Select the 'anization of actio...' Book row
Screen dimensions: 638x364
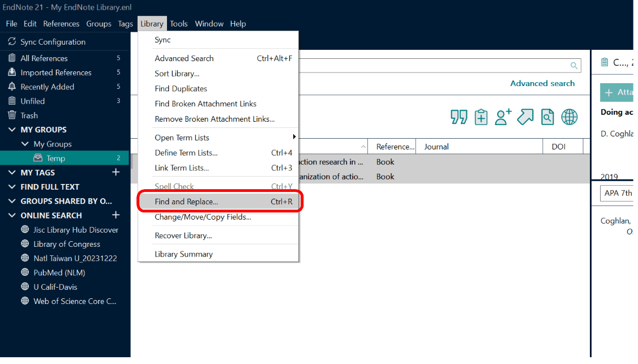coord(444,177)
